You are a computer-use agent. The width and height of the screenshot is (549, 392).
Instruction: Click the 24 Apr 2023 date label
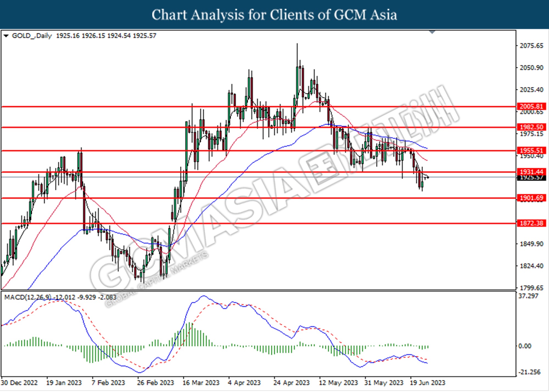click(x=292, y=383)
